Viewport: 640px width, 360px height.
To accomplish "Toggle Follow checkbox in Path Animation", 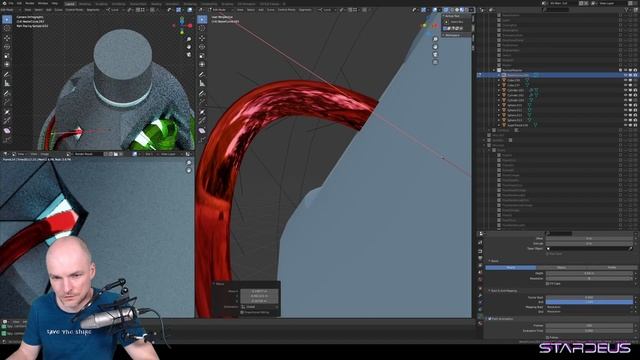I will pos(548,337).
